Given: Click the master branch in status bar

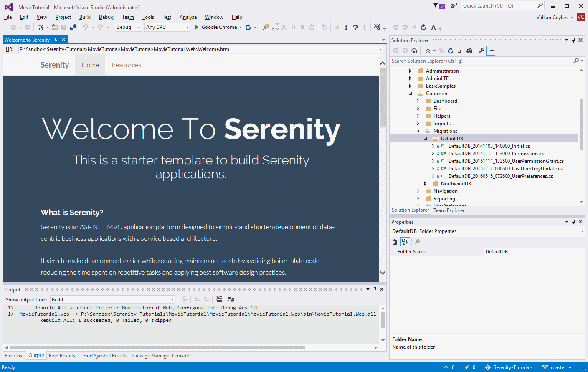Looking at the screenshot, I should coord(558,367).
